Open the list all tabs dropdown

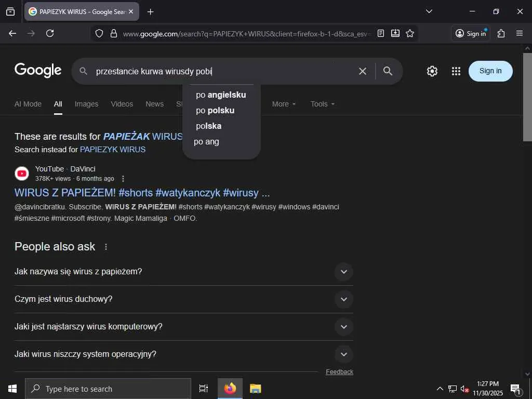click(x=429, y=11)
